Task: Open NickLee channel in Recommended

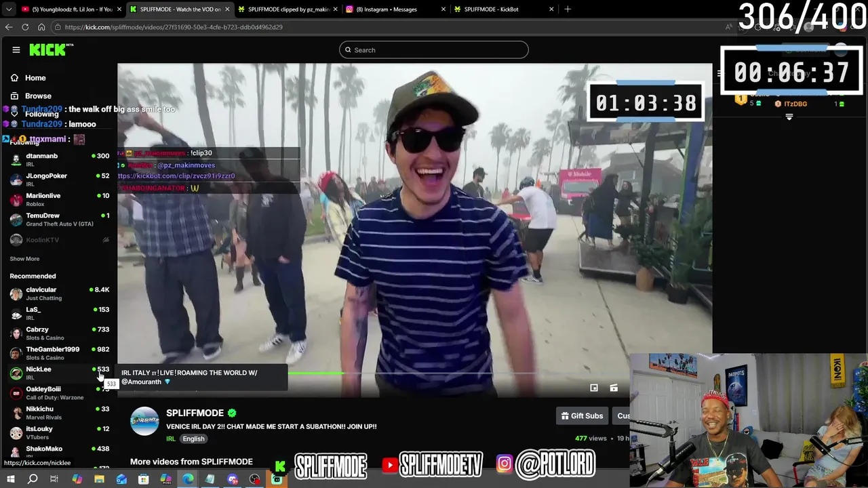Action: tap(60, 373)
